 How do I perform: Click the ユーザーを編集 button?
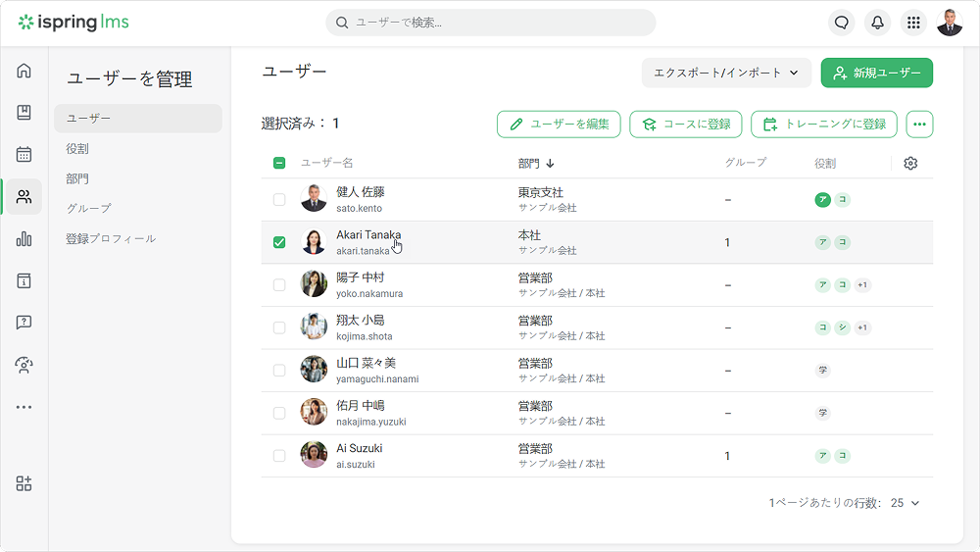coord(559,124)
